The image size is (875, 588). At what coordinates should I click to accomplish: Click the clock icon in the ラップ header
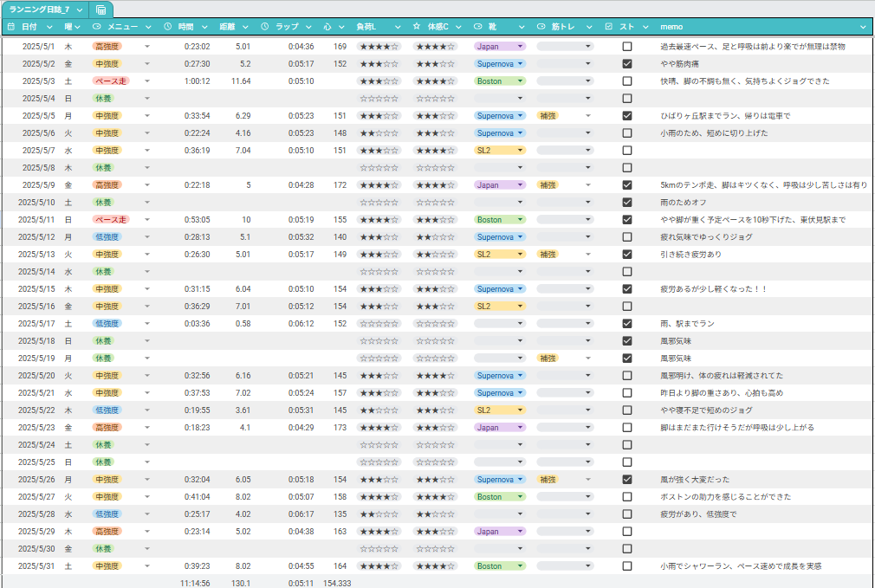point(264,27)
